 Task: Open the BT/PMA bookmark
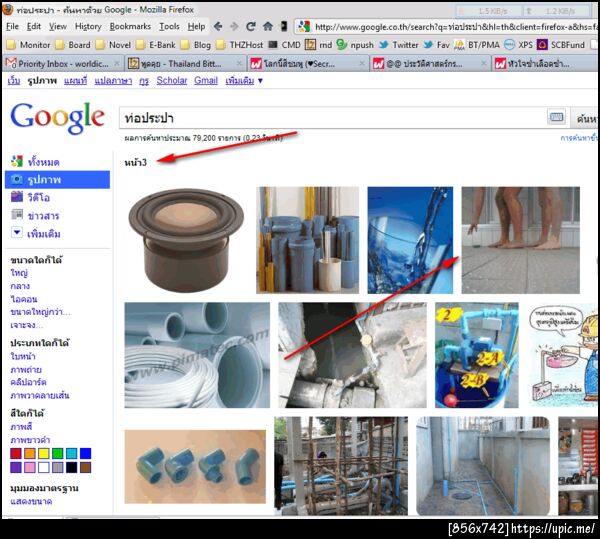coord(476,45)
